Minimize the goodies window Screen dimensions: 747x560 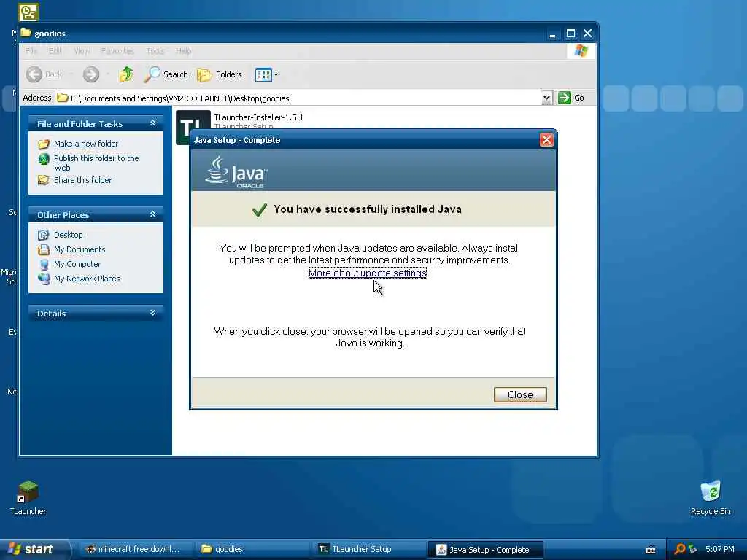553,34
